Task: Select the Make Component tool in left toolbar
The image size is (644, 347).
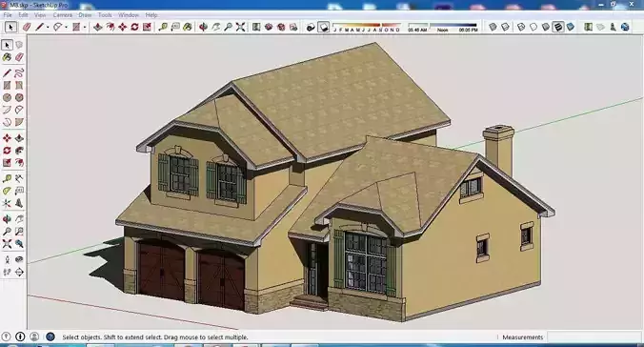Action: (19, 45)
